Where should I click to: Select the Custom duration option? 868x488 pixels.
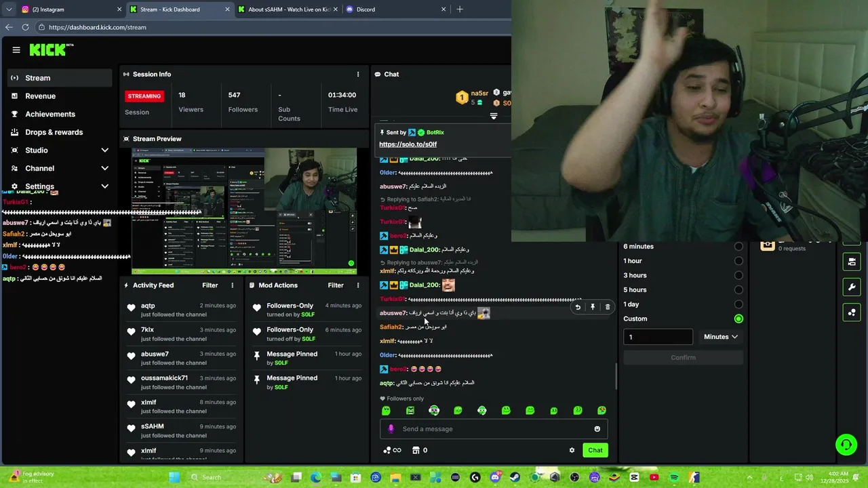point(738,319)
